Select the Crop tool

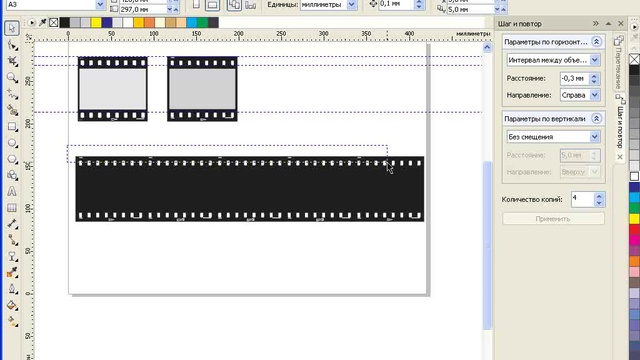tap(12, 61)
